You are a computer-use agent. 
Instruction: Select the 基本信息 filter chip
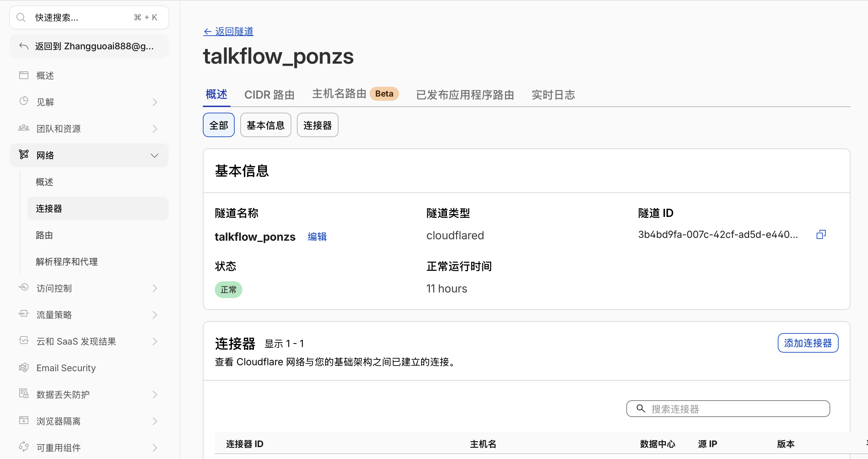[x=266, y=125]
